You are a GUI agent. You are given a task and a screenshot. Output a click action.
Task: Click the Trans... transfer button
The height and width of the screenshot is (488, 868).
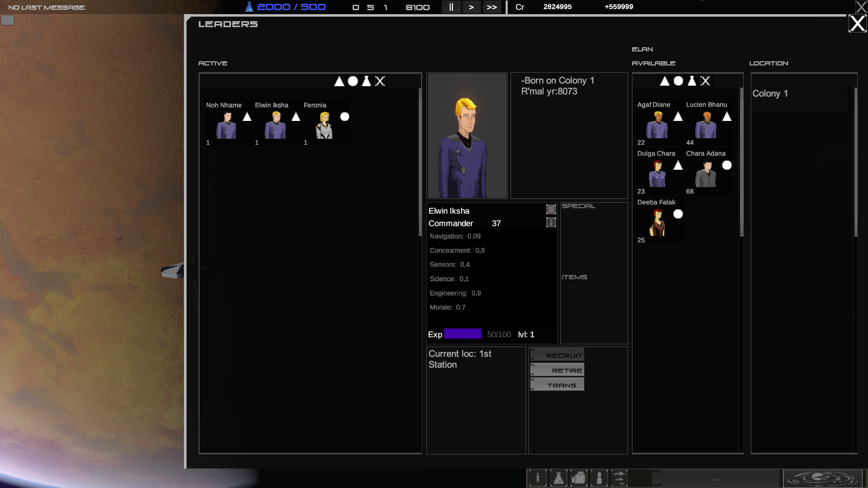557,384
